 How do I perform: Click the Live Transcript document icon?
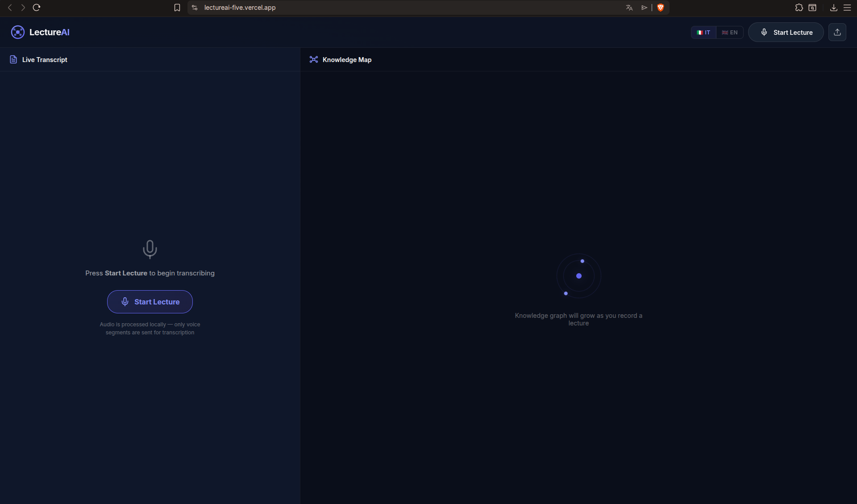click(13, 59)
